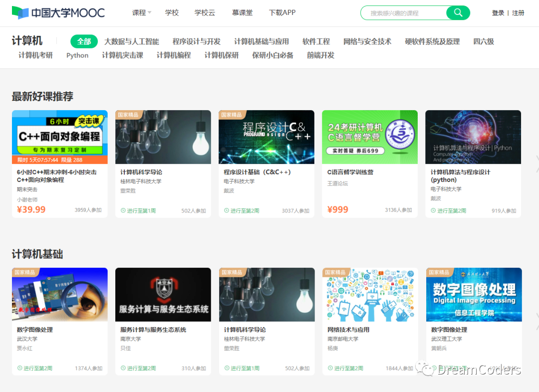Select the 计算机编程 category
This screenshot has height=392, width=539.
(x=174, y=55)
